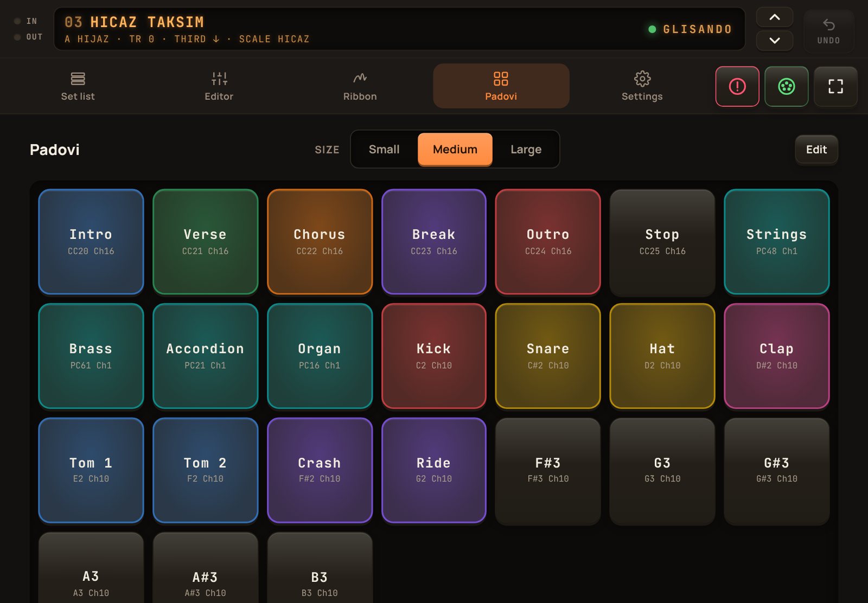Click the red panic alert icon button
Screen dimensions: 868x603
[x=737, y=86]
